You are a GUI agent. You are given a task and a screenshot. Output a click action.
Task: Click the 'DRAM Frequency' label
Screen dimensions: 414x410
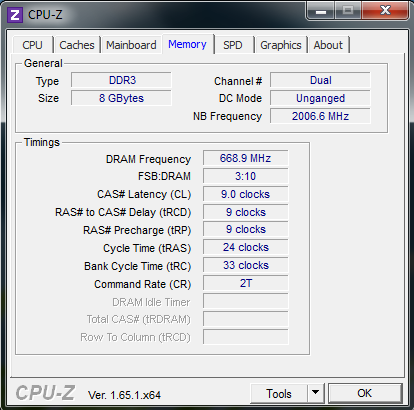[148, 159]
